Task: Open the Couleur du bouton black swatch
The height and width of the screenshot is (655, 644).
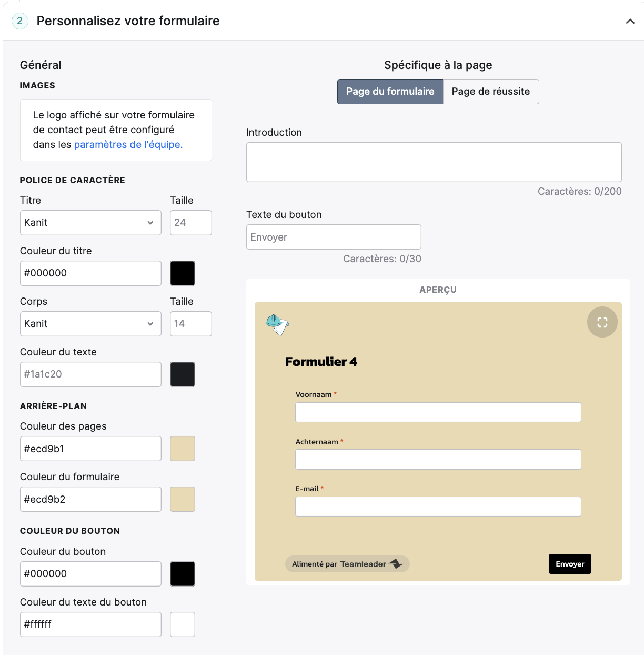Action: 183,574
